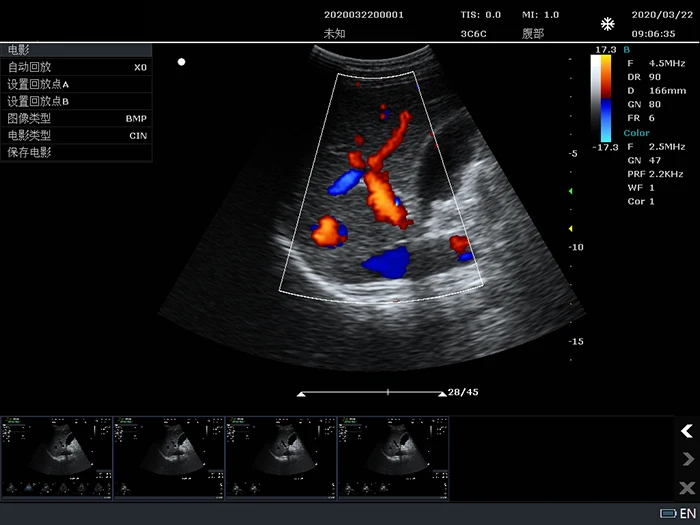
Task: Select 设置回放点B menu item
Action: tap(76, 101)
